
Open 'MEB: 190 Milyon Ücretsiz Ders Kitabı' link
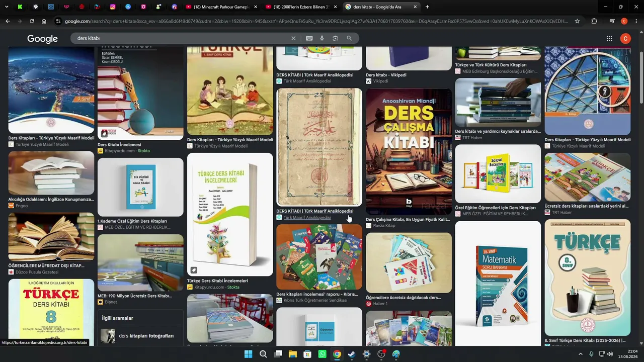point(135,296)
